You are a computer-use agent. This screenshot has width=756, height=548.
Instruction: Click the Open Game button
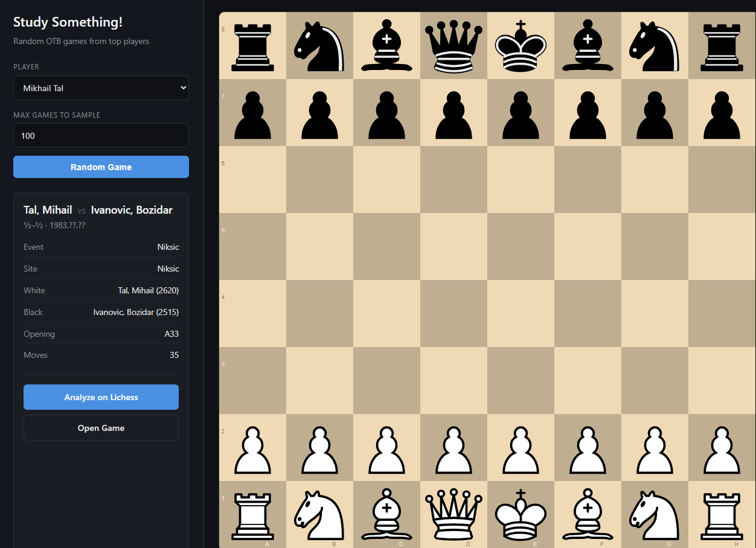(x=101, y=428)
